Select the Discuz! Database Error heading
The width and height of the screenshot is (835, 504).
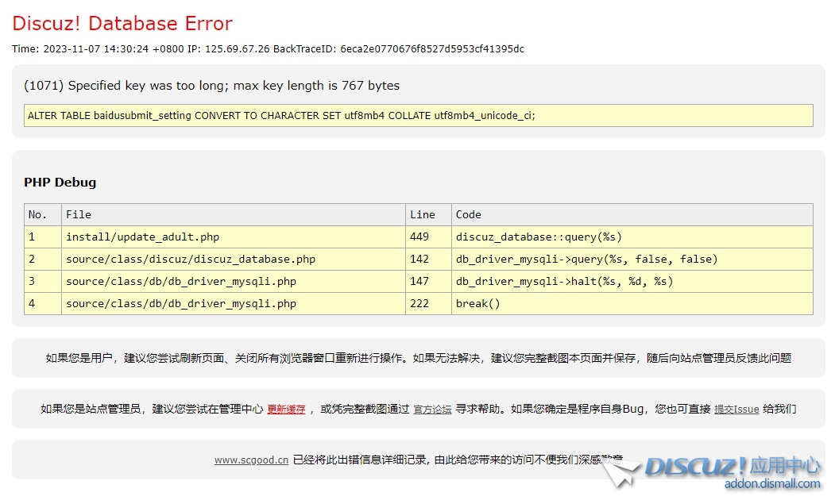tap(122, 24)
